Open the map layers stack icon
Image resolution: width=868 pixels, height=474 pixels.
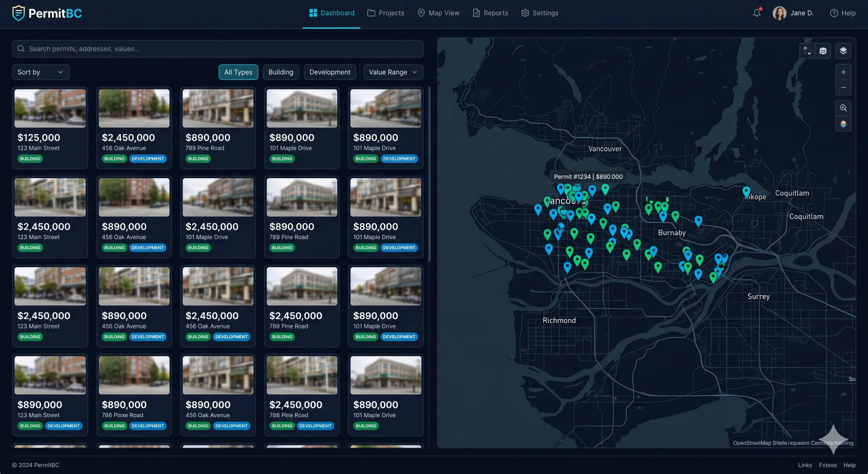pos(843,51)
